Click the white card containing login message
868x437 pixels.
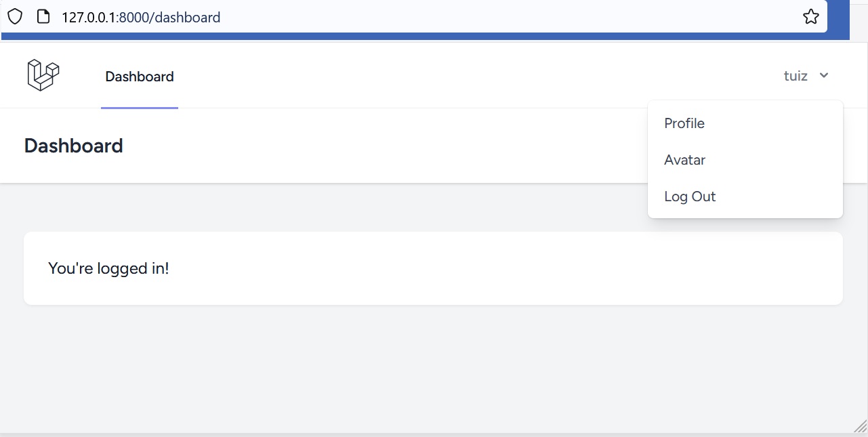(433, 268)
